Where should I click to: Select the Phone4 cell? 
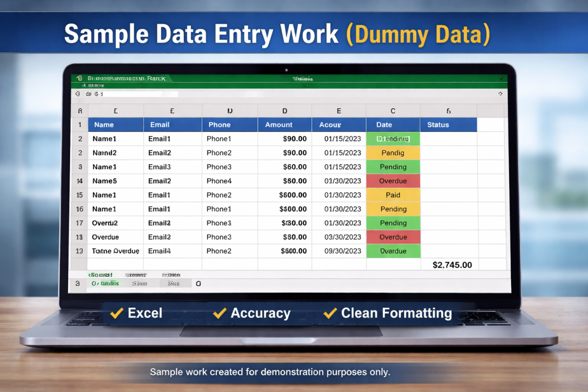point(229,181)
